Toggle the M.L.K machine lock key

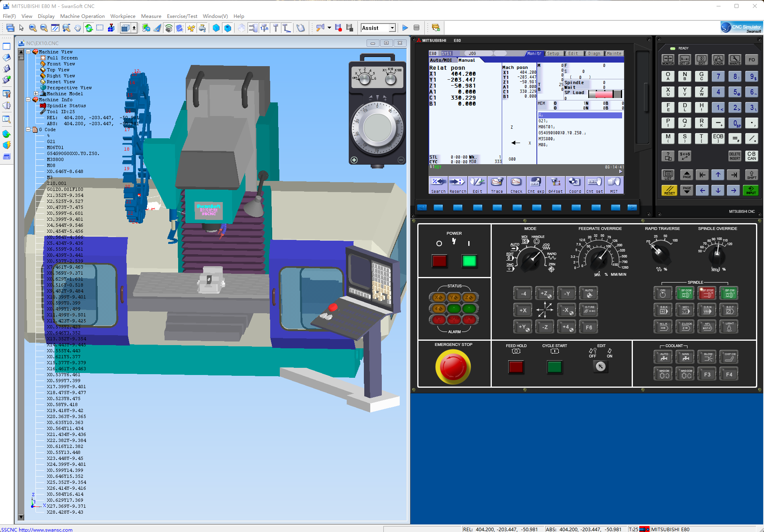(663, 327)
